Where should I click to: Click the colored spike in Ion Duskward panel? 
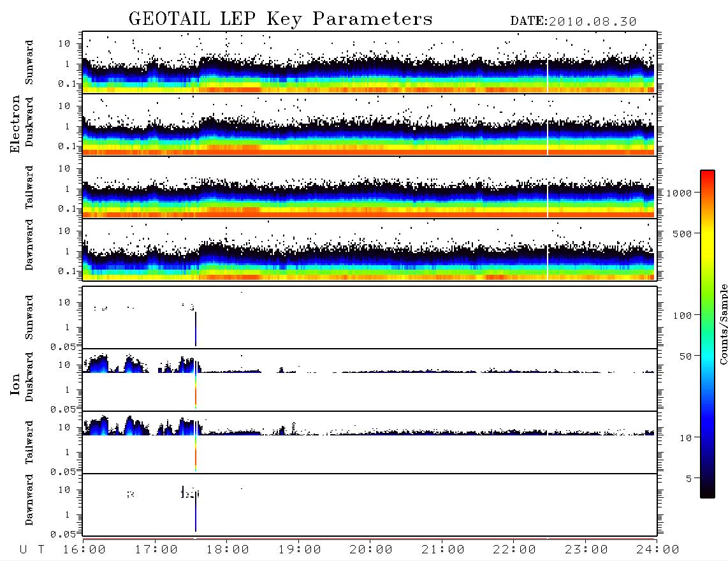tap(196, 384)
